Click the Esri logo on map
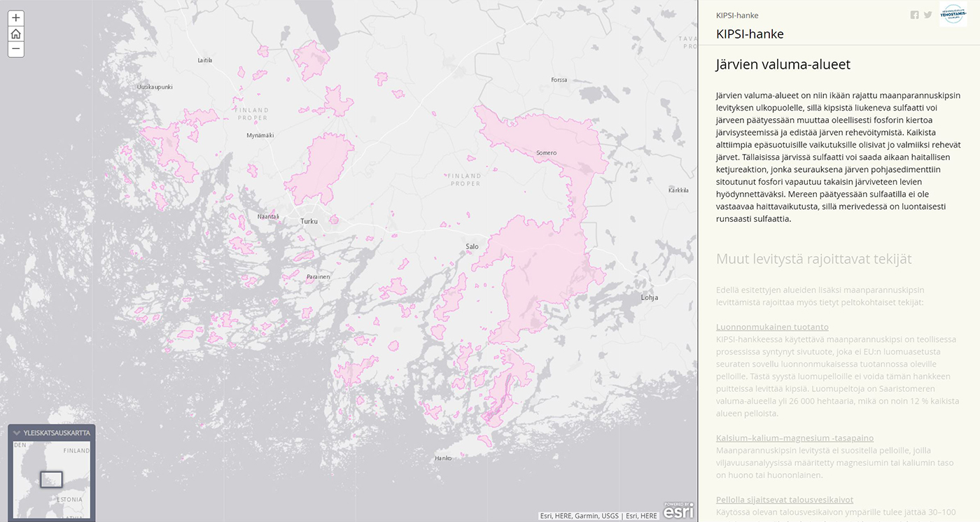 tap(678, 511)
